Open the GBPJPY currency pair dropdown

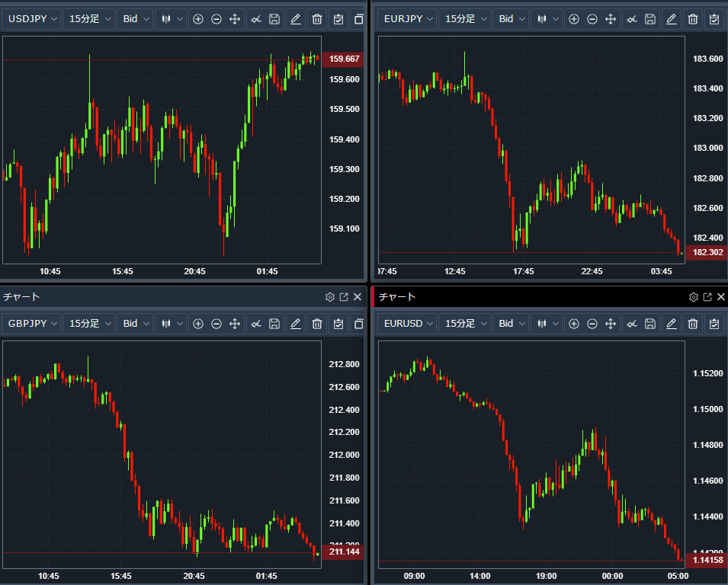click(32, 324)
